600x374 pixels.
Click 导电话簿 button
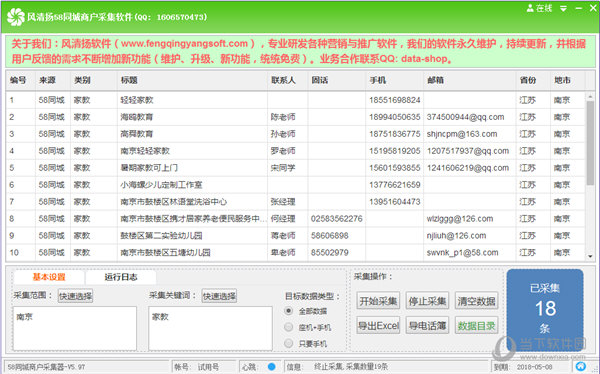(x=427, y=325)
